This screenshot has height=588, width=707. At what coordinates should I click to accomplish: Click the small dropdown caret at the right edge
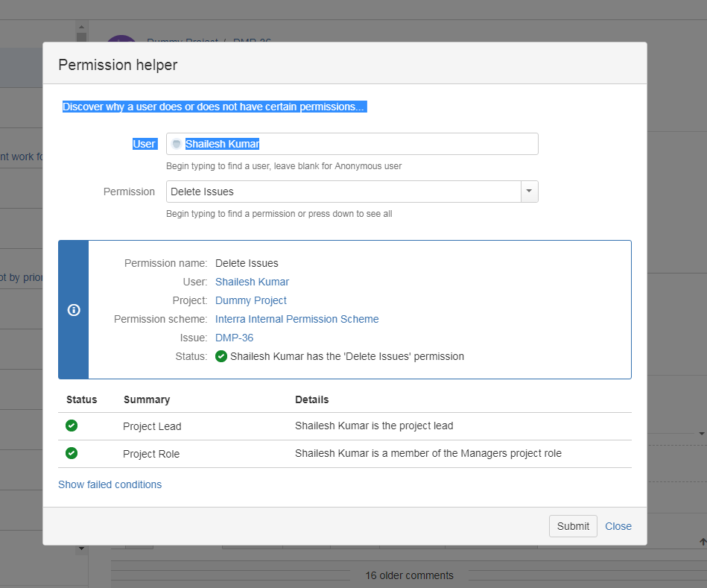pos(702,433)
